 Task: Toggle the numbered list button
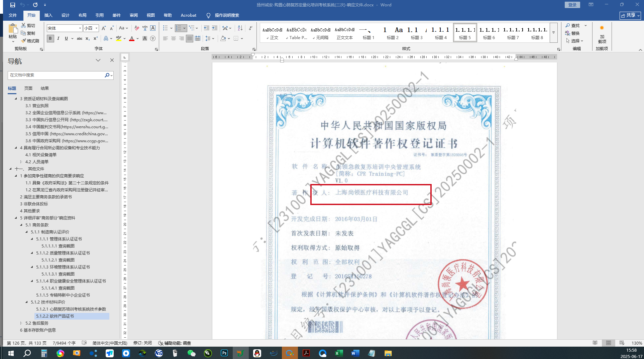[x=179, y=28]
